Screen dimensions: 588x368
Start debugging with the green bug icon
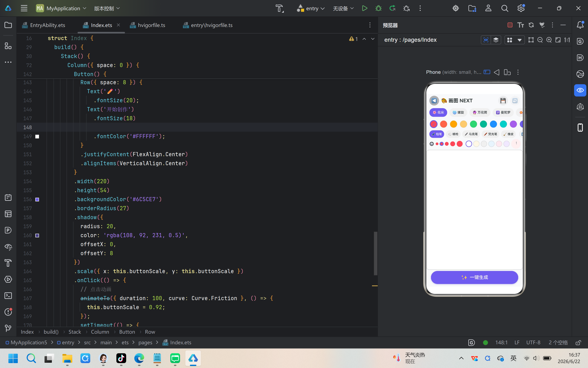[378, 8]
